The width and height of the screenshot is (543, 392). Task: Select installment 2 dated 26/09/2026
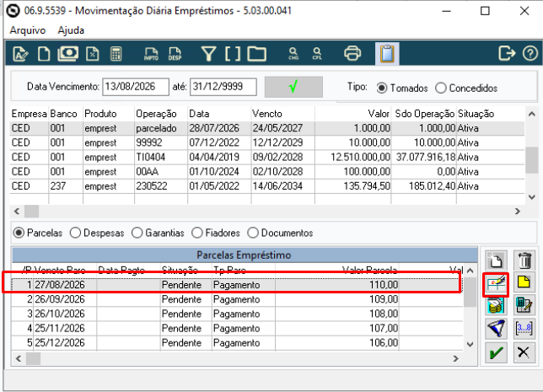[x=237, y=299]
